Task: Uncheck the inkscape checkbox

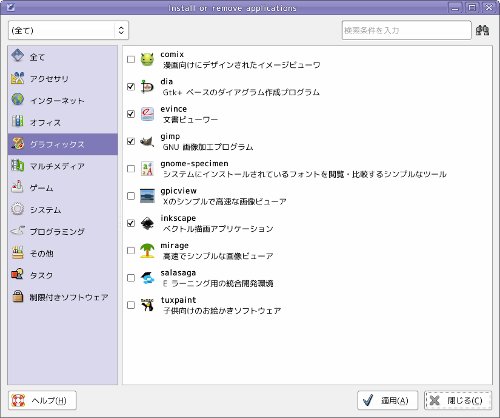Action: click(131, 223)
